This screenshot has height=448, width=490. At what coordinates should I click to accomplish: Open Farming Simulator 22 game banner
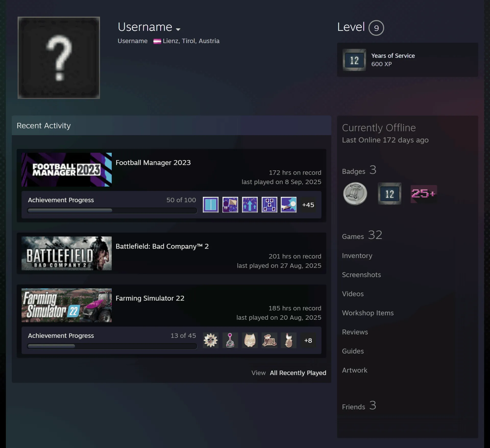pos(67,305)
